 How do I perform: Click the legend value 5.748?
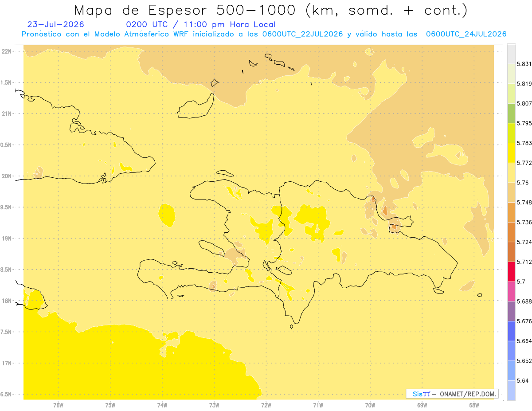click(524, 203)
